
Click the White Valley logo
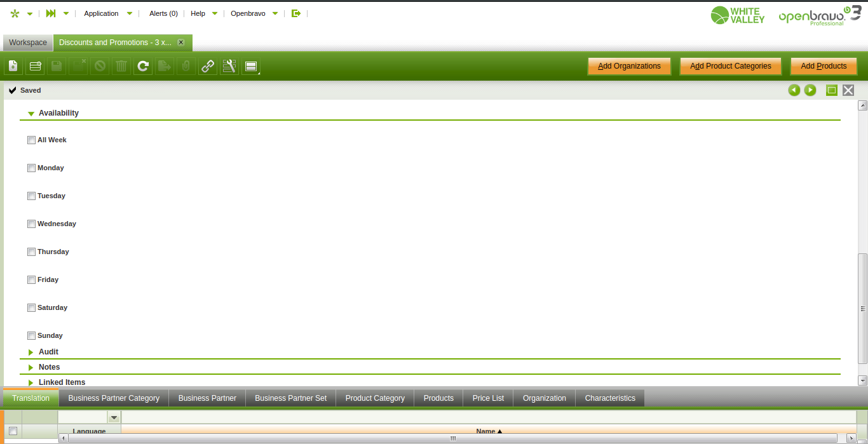(x=738, y=15)
